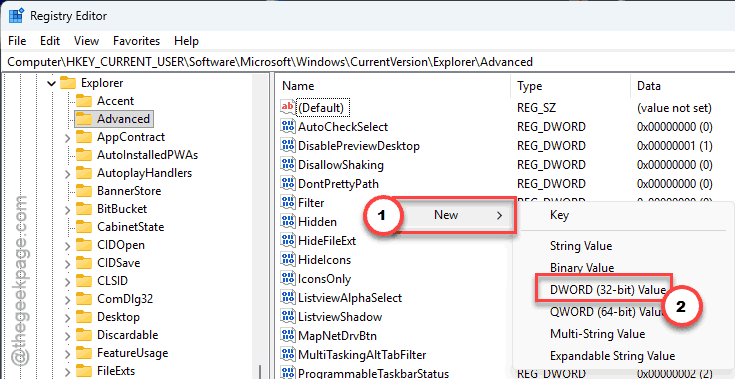Click the DWORD icon beside ListviewAlphaSelect
Screen dimensions: 735x379
click(287, 297)
